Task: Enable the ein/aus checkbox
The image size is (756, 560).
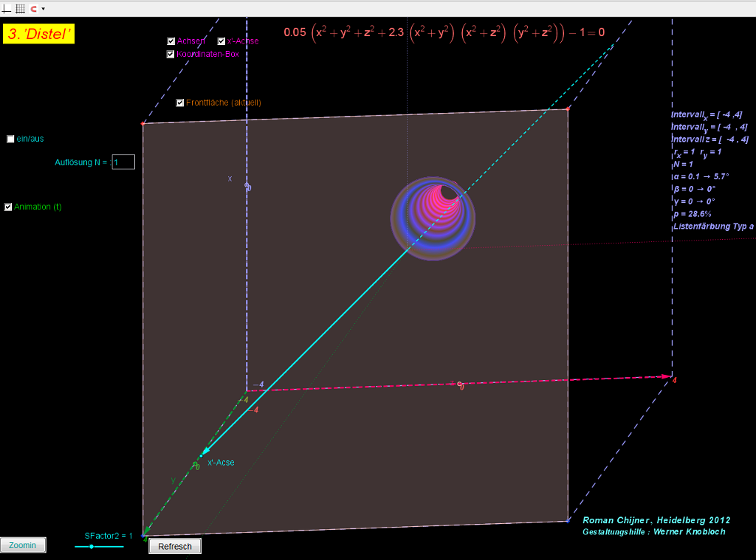Action: tap(10, 139)
